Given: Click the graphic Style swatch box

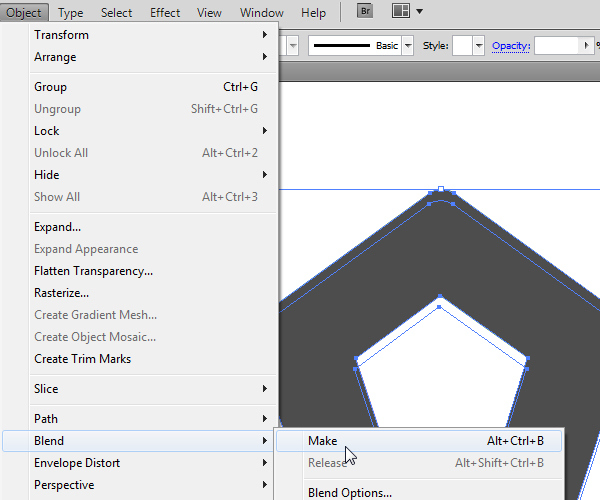Looking at the screenshot, I should pyautogui.click(x=462, y=46).
